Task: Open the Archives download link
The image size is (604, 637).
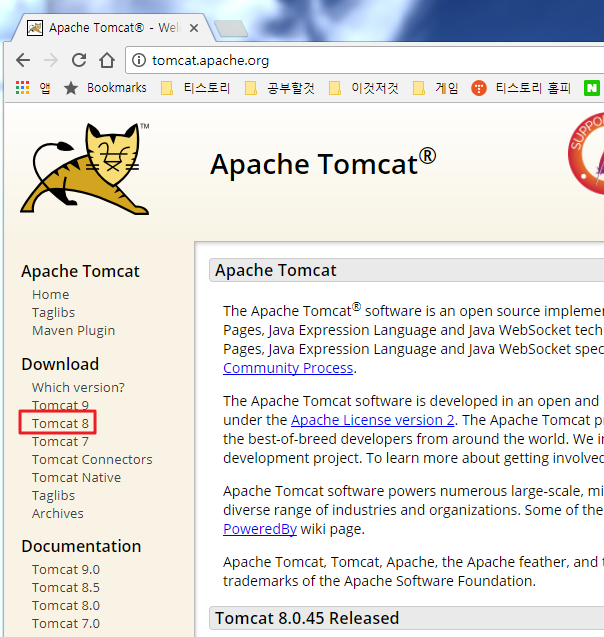Action: pos(58,514)
